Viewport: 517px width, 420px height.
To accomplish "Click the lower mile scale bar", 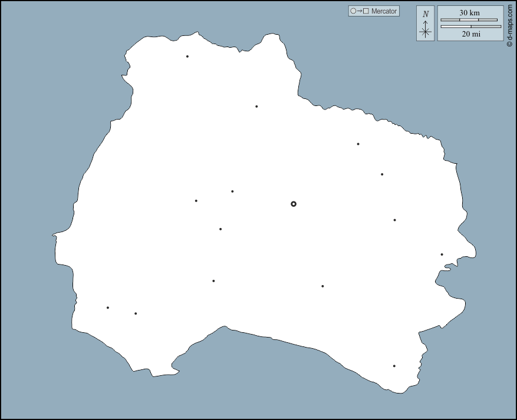I will (x=470, y=27).
